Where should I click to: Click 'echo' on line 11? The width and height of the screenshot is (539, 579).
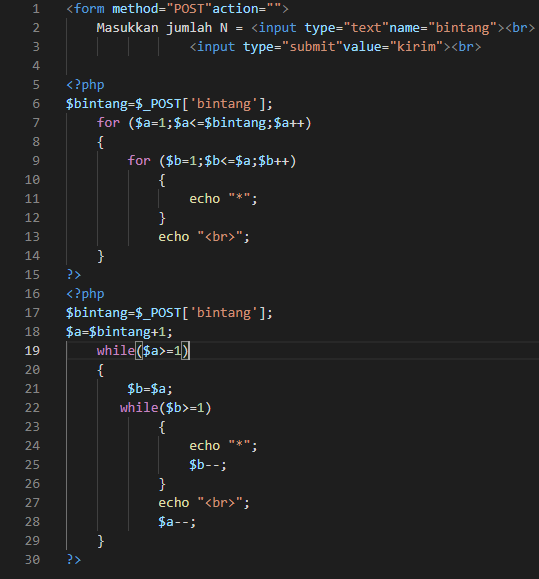click(205, 199)
